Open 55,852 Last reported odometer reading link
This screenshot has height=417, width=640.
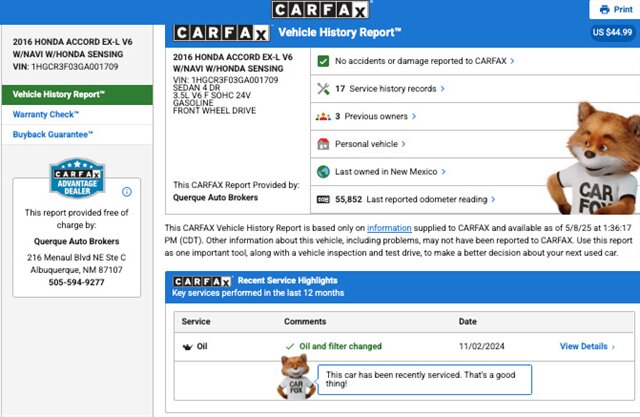point(411,200)
